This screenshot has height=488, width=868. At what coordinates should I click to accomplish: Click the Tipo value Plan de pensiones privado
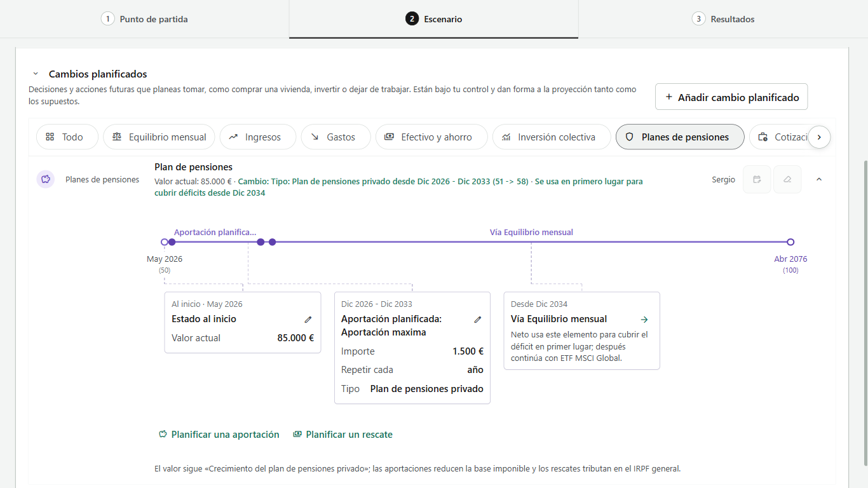click(427, 389)
